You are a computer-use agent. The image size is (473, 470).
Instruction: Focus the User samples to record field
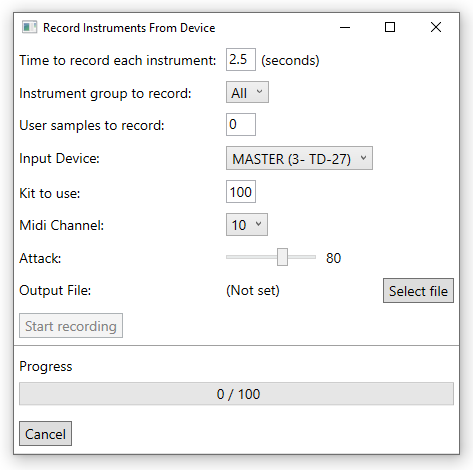pos(241,125)
